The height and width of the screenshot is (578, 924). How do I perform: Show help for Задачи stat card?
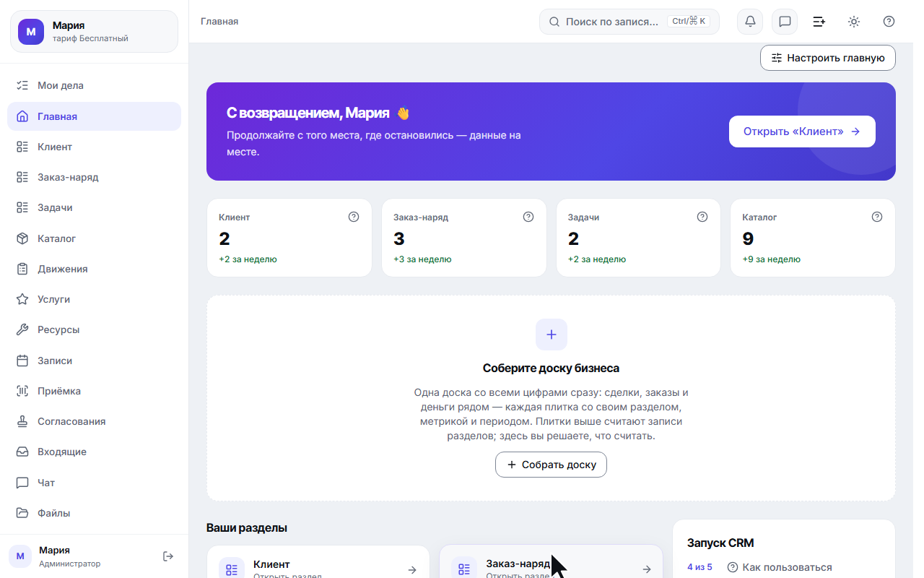pos(702,217)
